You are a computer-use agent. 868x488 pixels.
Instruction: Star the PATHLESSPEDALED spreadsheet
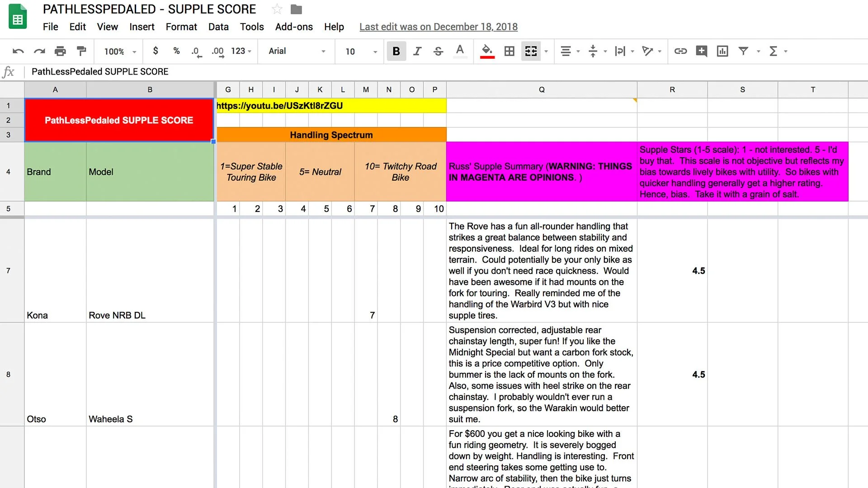point(277,9)
